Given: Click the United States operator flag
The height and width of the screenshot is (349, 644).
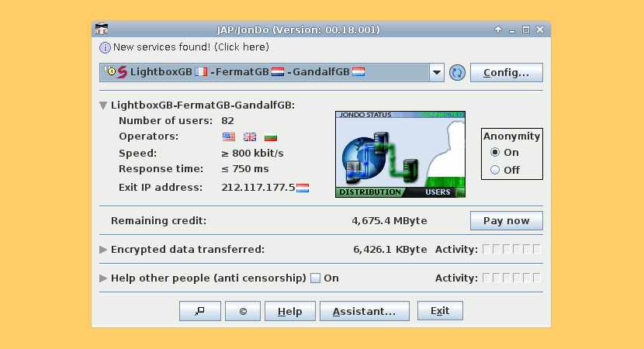Looking at the screenshot, I should click(x=229, y=136).
